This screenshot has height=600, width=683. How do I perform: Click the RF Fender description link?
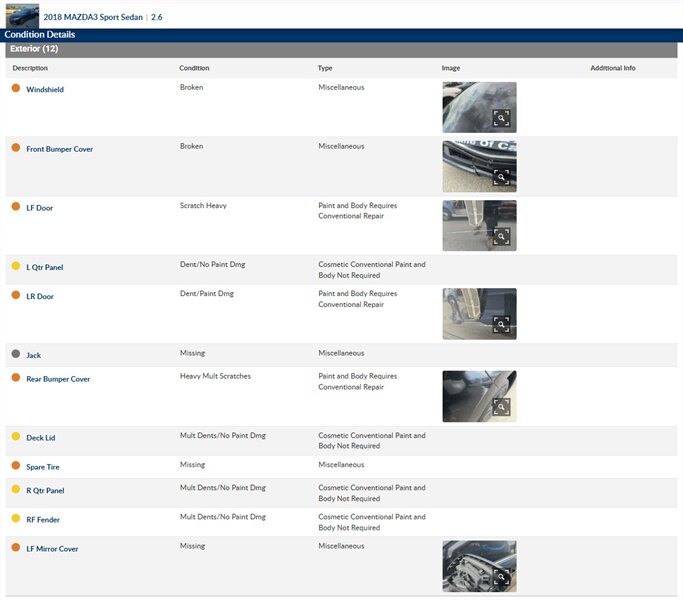pyautogui.click(x=43, y=520)
